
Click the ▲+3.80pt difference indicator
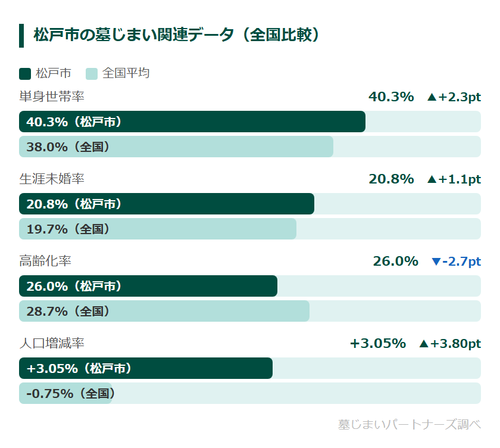(449, 344)
